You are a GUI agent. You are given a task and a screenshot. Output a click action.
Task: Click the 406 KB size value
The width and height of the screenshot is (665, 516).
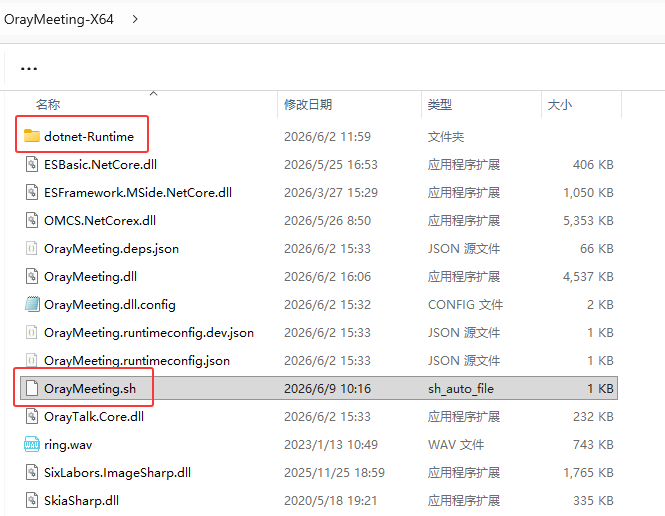(x=593, y=165)
